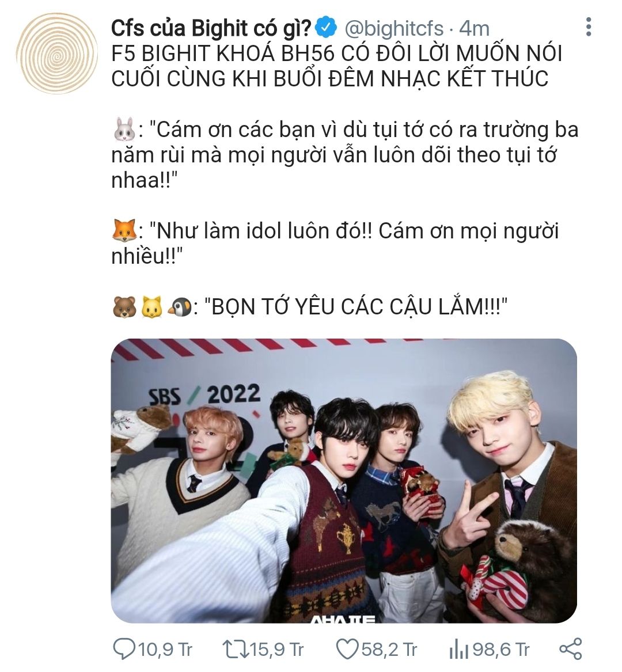Screen dimensions: 622x672
Task: Open the 4m timestamp link
Action: pos(474,29)
